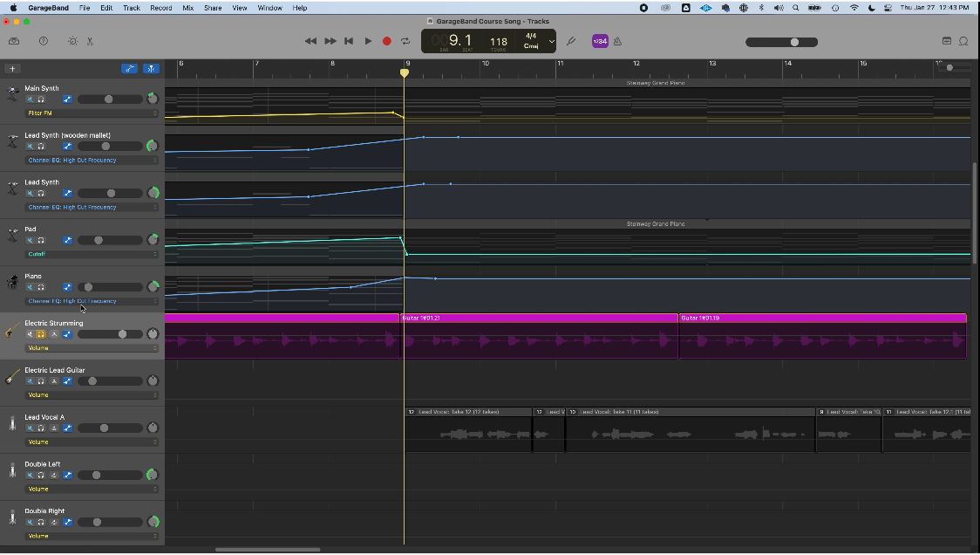Viewport: 980px width, 555px height.
Task: Expand the LCD display mode chevron
Action: pyautogui.click(x=551, y=41)
